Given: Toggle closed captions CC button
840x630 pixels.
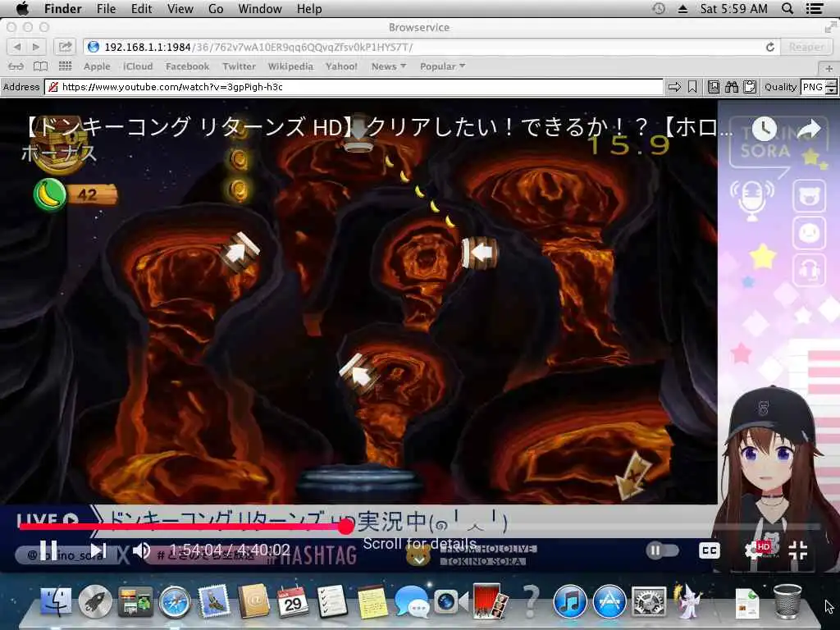Looking at the screenshot, I should pos(710,550).
